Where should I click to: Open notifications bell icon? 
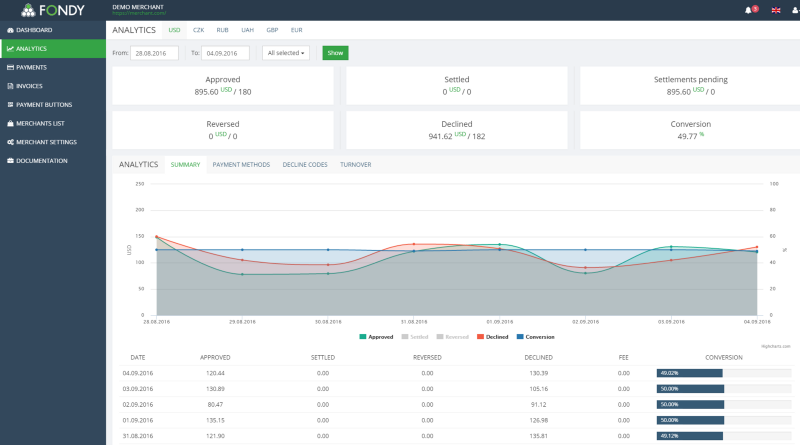748,10
